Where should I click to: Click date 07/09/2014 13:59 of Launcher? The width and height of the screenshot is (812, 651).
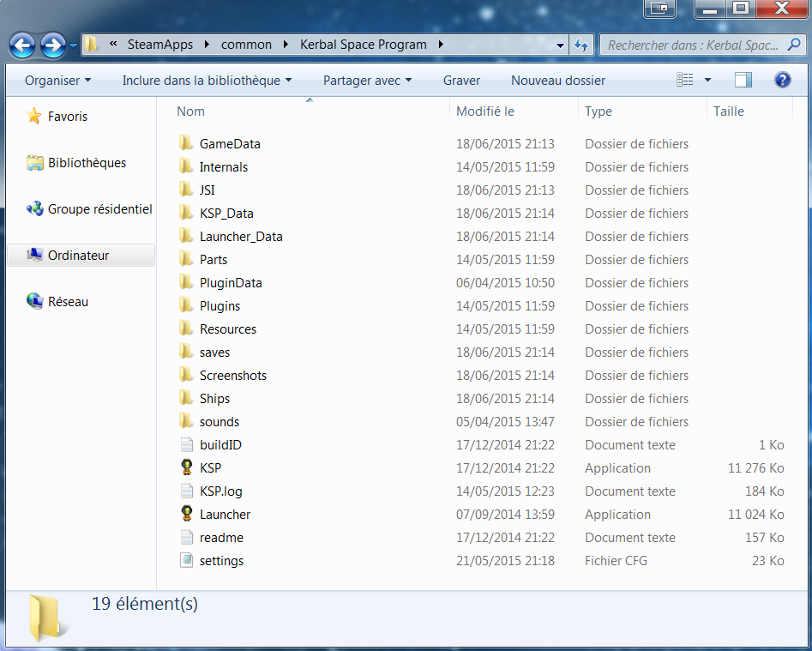click(x=505, y=515)
